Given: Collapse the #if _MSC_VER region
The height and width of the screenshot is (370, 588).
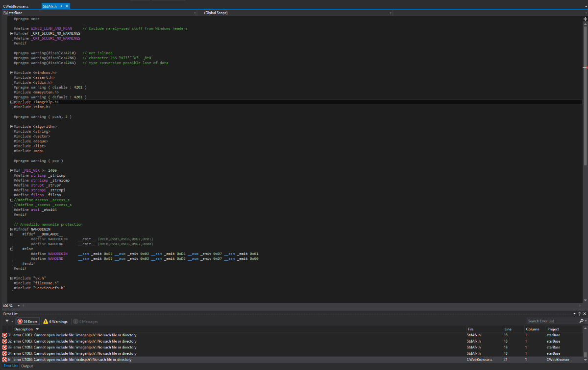Looking at the screenshot, I should coord(11,170).
